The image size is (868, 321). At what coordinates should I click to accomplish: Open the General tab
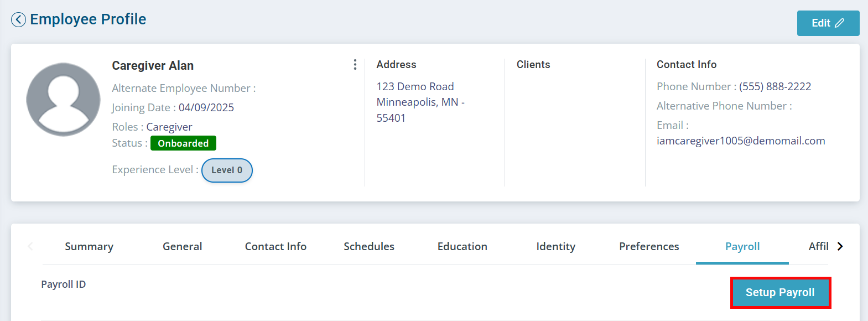coord(182,247)
